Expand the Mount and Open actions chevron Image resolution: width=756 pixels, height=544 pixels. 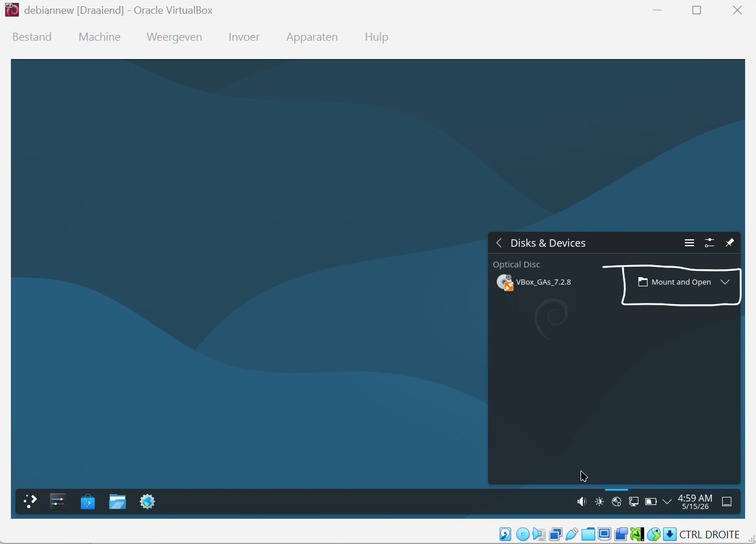coord(725,282)
